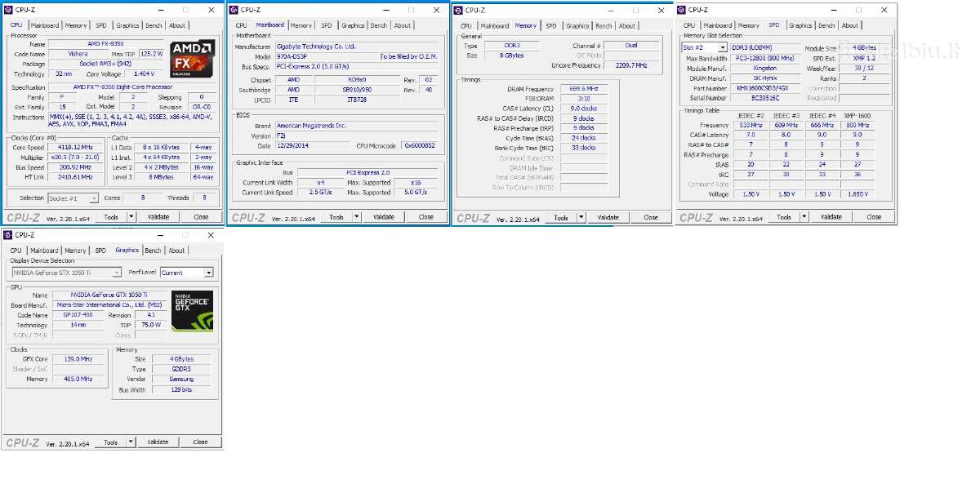The width and height of the screenshot is (980, 484).
Task: Click the NVIDIA GeForce GTX logo in Graphics window
Action: 193,311
